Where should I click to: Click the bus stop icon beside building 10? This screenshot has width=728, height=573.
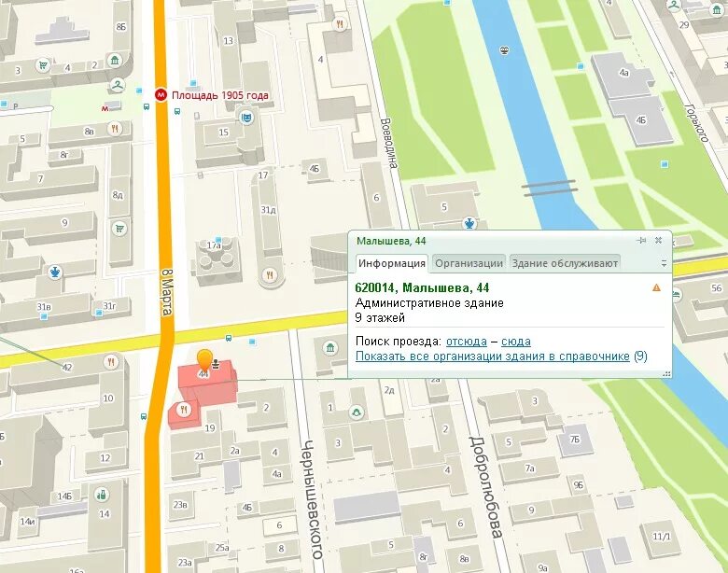coord(143,416)
